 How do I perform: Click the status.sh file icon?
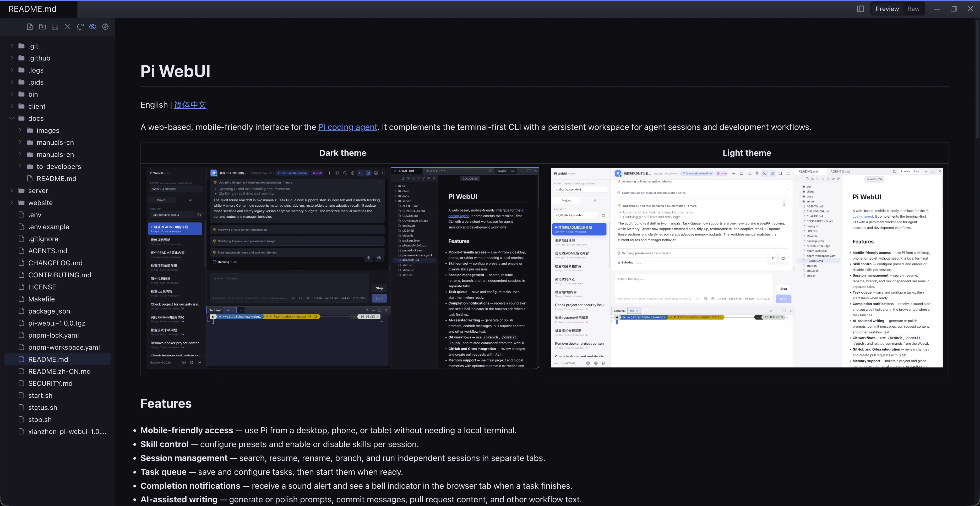22,408
